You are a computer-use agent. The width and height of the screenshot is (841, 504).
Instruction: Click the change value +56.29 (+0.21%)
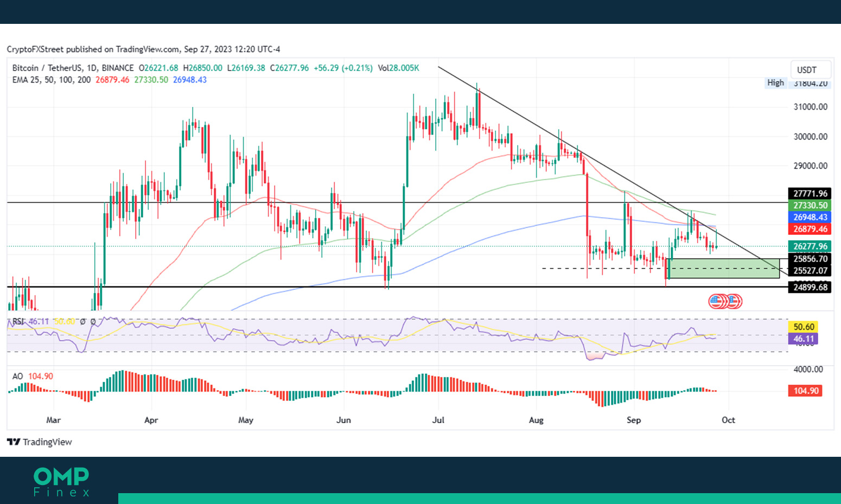click(x=343, y=68)
